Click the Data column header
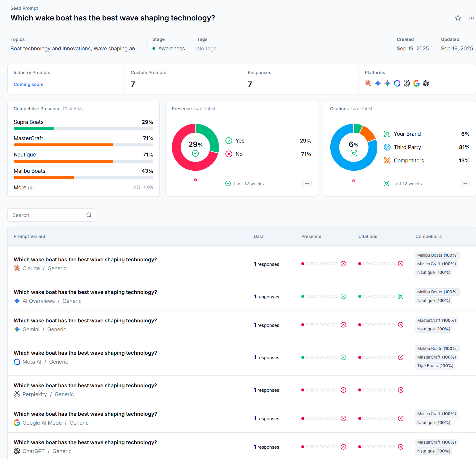Screen dimensions: 476x459 point(259,236)
